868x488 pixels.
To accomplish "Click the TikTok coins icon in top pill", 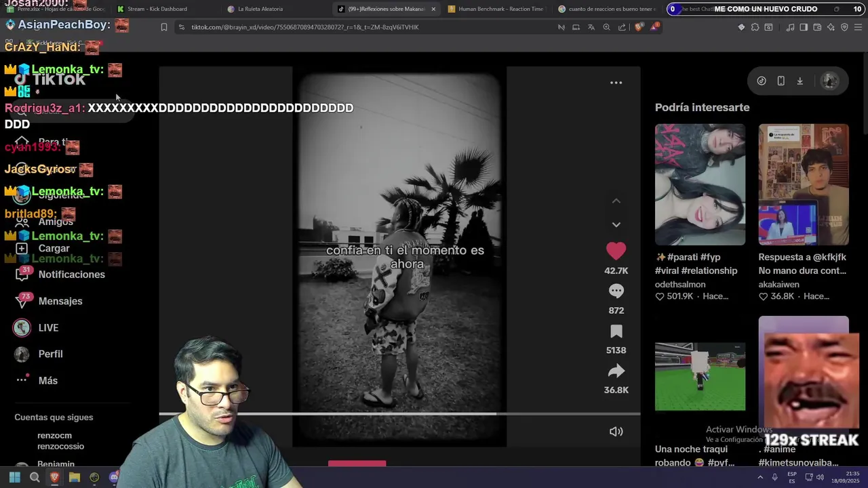I will (762, 81).
